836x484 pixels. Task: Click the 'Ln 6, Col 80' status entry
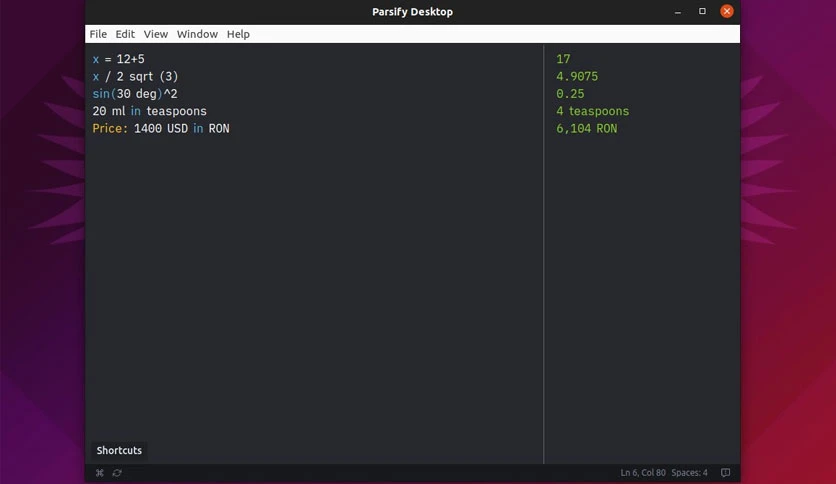point(642,473)
